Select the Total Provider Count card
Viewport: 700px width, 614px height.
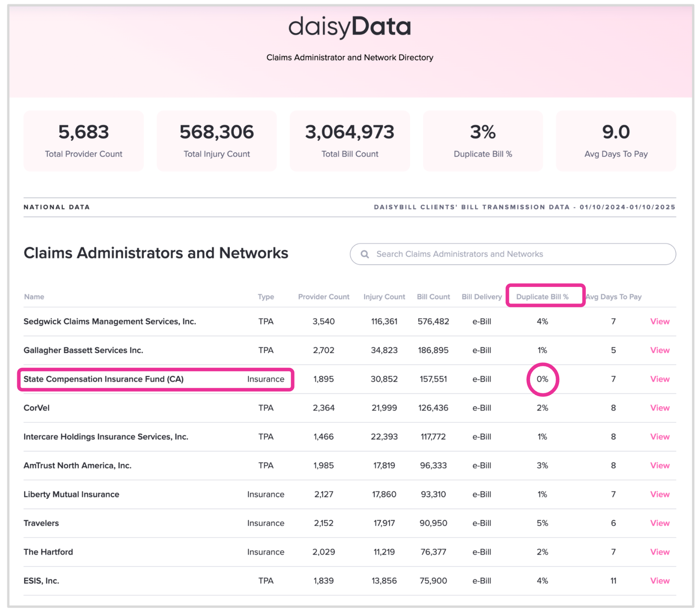tap(83, 141)
